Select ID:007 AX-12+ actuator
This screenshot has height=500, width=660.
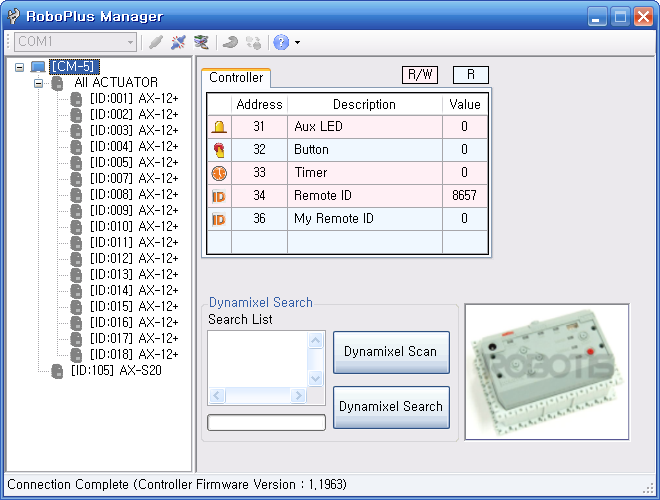pyautogui.click(x=134, y=178)
